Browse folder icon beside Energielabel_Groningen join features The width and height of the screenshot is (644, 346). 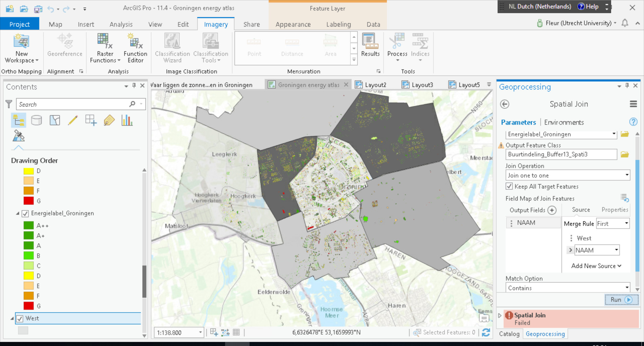[x=625, y=134]
